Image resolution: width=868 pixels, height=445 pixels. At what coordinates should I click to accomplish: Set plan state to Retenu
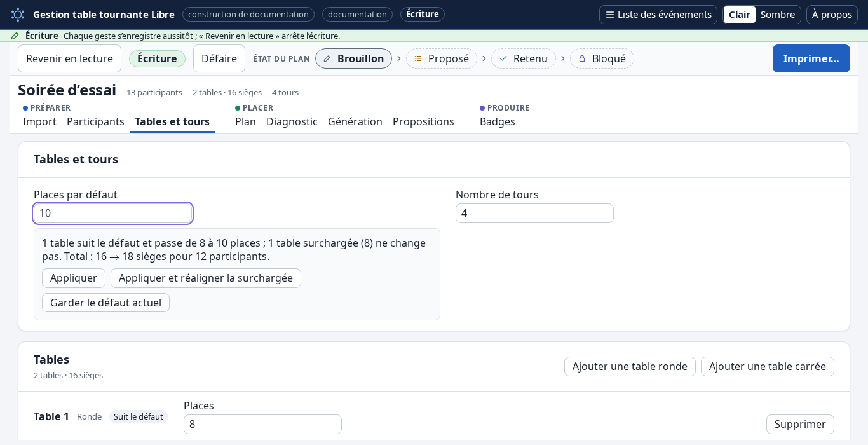coord(524,58)
